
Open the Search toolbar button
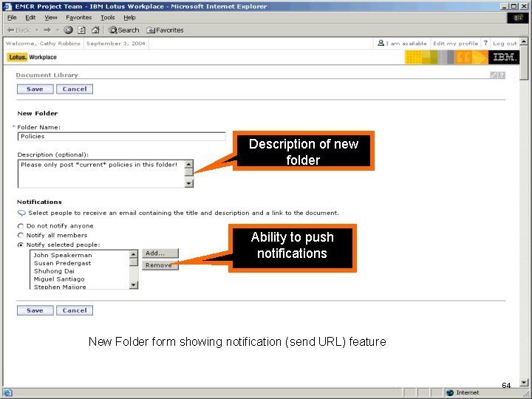[123, 30]
